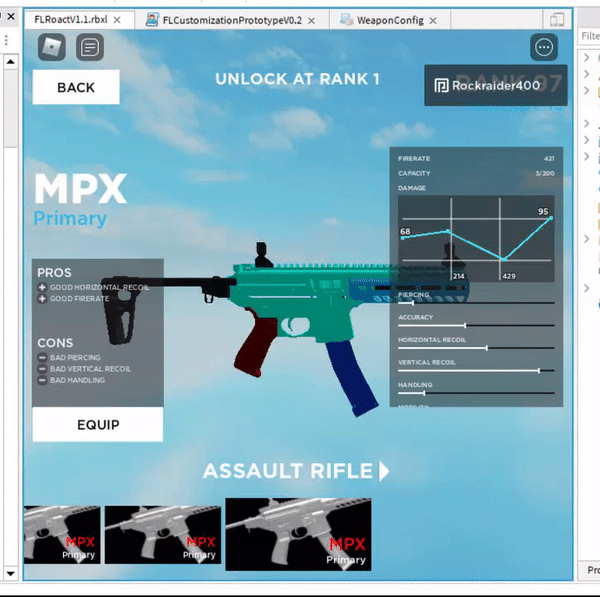Switch to the FLRoactV1.1.rbxl tab
This screenshot has width=600, height=597.
tap(71, 20)
